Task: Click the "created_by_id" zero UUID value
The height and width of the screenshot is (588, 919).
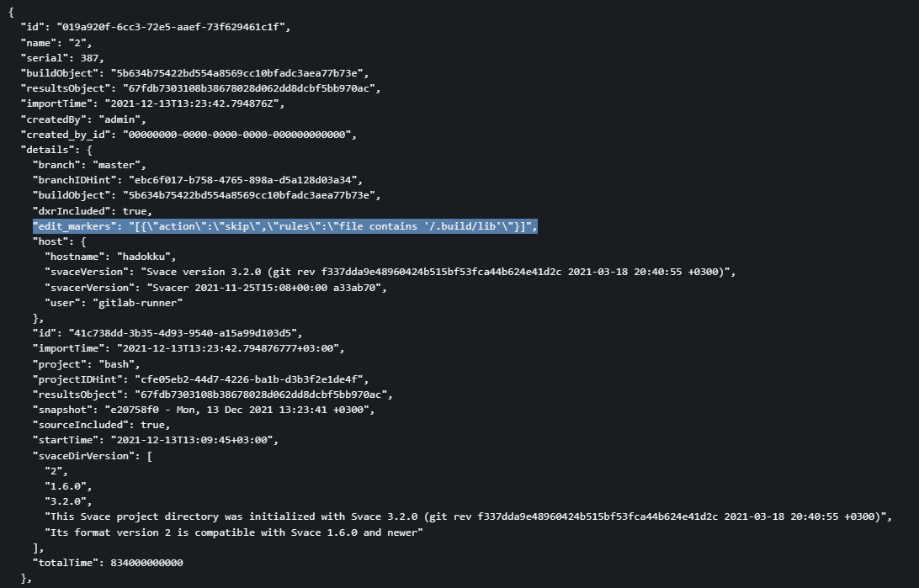Action: [239, 135]
